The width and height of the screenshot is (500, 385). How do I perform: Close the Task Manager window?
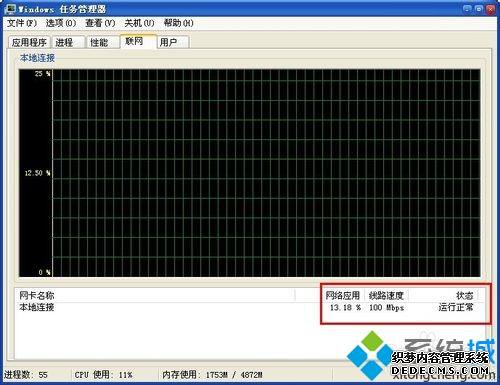point(490,9)
